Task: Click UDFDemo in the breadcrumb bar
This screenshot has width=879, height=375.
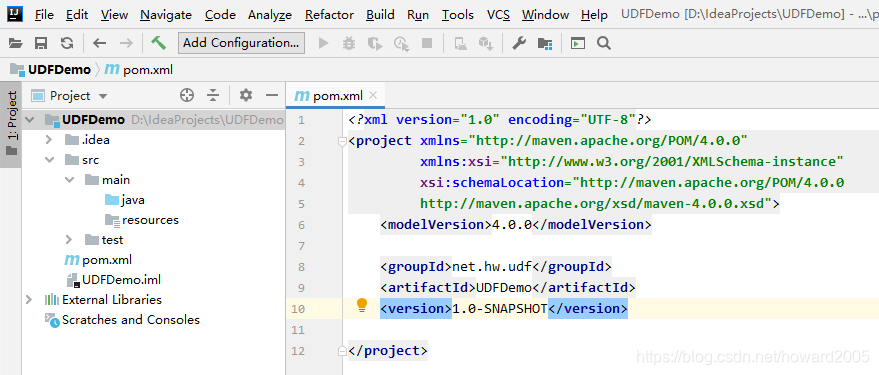Action: [x=59, y=70]
